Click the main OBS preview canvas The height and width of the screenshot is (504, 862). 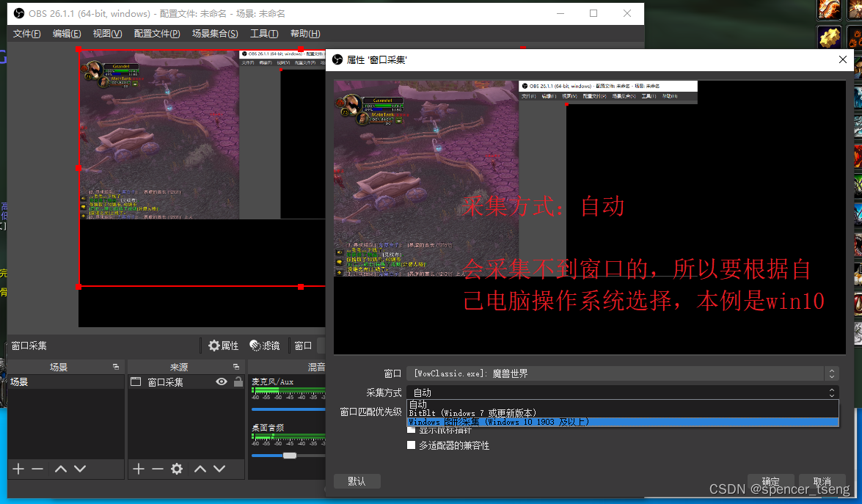point(202,188)
